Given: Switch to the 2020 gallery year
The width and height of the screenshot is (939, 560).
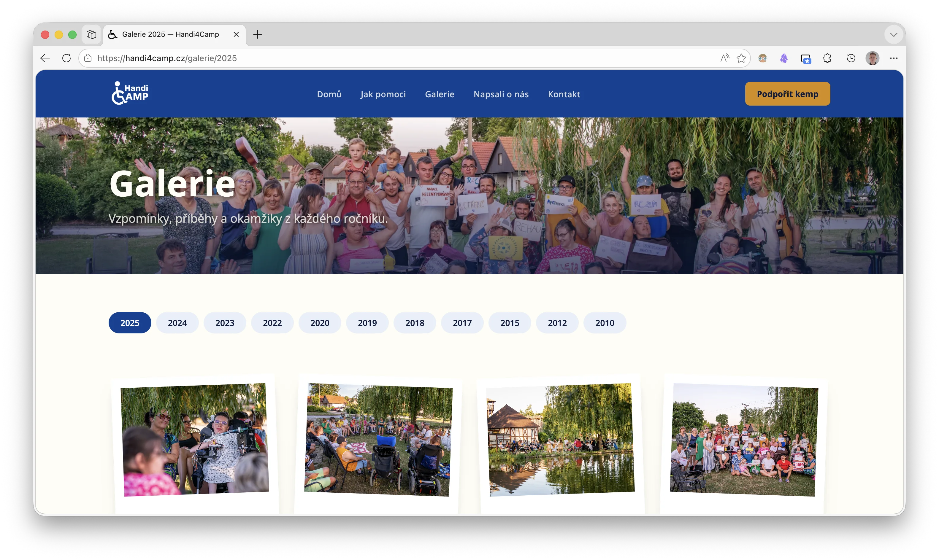Looking at the screenshot, I should click(x=320, y=323).
